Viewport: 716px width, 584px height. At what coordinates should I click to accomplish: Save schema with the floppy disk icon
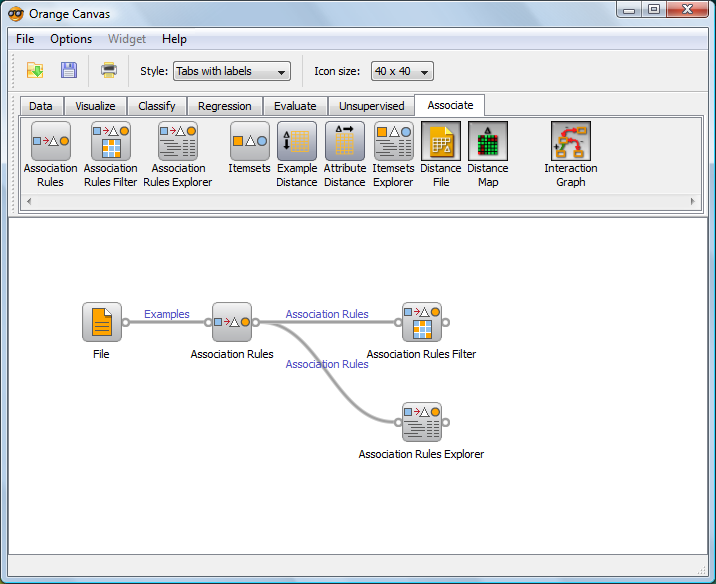(x=69, y=71)
